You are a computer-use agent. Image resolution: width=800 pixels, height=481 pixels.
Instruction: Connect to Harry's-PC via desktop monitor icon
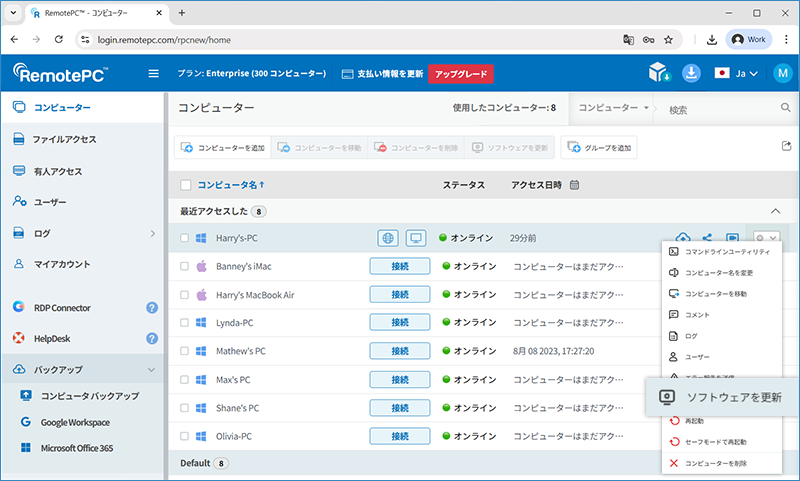click(x=416, y=238)
